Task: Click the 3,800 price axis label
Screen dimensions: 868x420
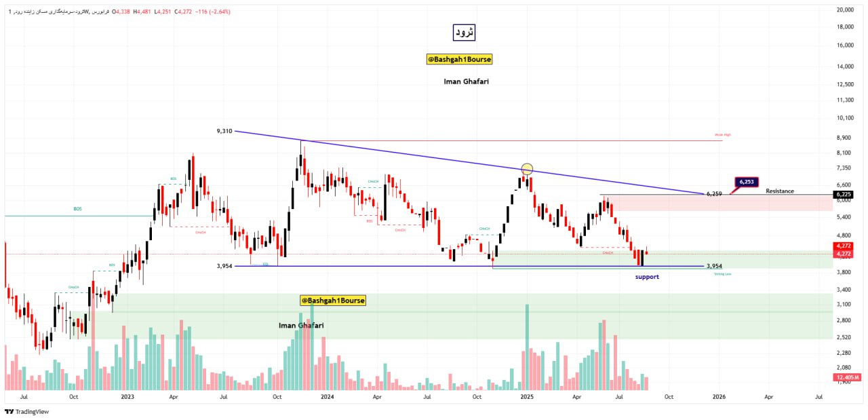Action: click(844, 272)
